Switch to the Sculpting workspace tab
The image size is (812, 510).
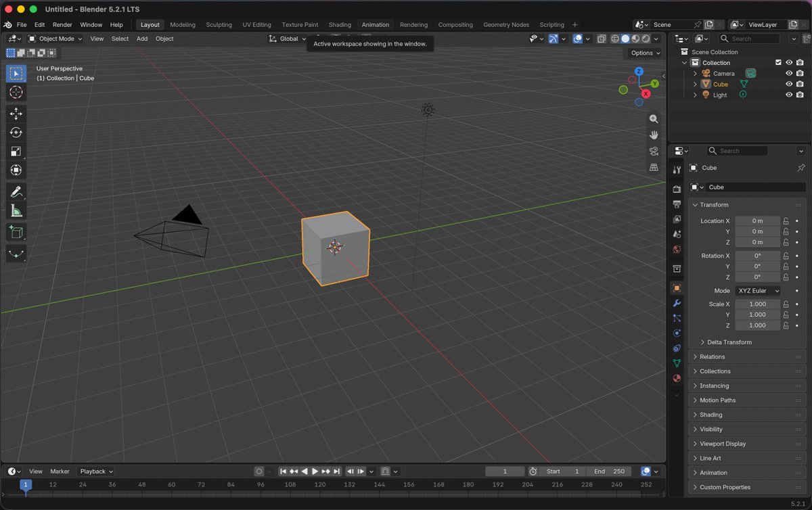point(219,25)
